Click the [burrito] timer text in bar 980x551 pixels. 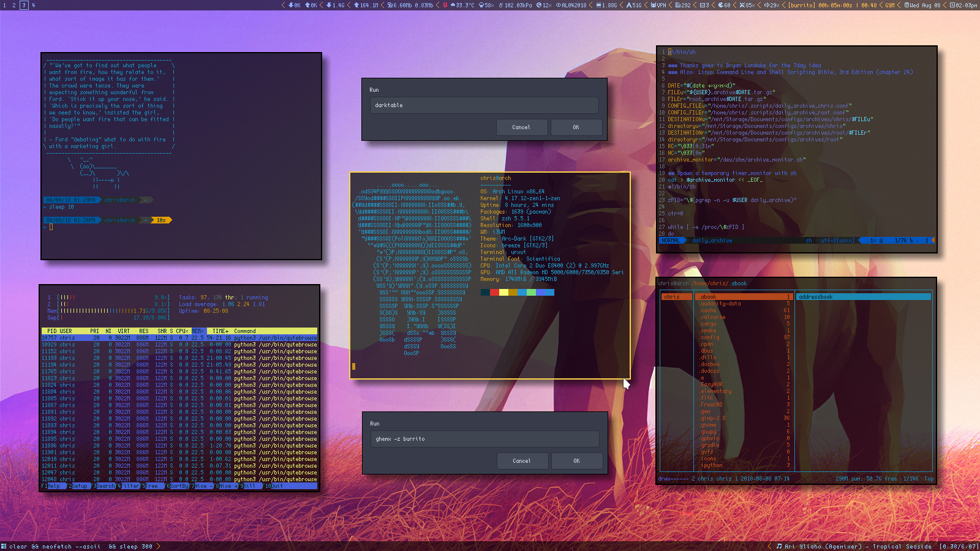(x=802, y=5)
